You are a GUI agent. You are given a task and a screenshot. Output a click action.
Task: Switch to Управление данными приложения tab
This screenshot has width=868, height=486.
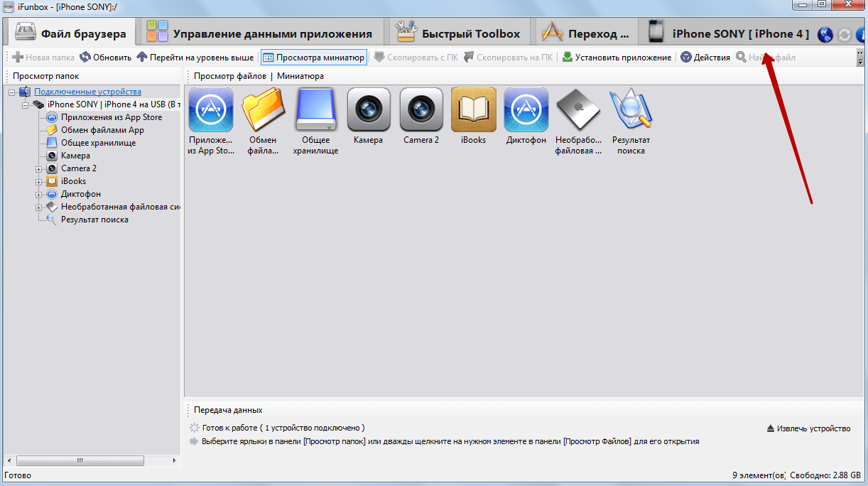(x=260, y=33)
